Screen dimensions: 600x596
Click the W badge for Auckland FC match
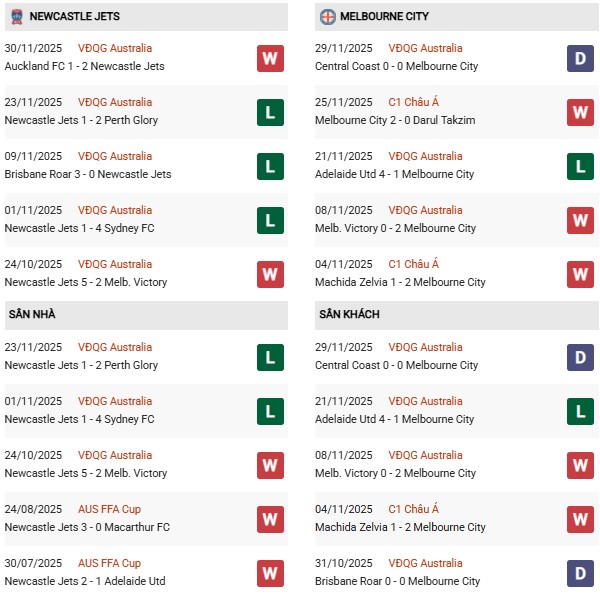click(270, 58)
